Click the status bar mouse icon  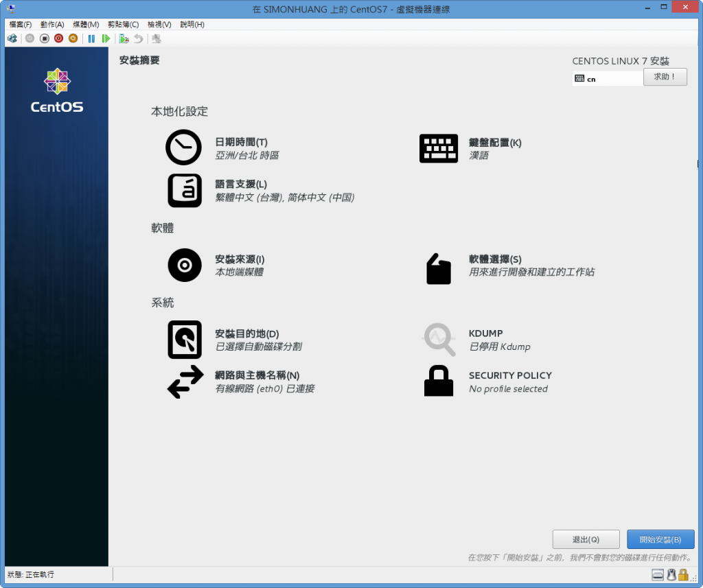tap(671, 574)
